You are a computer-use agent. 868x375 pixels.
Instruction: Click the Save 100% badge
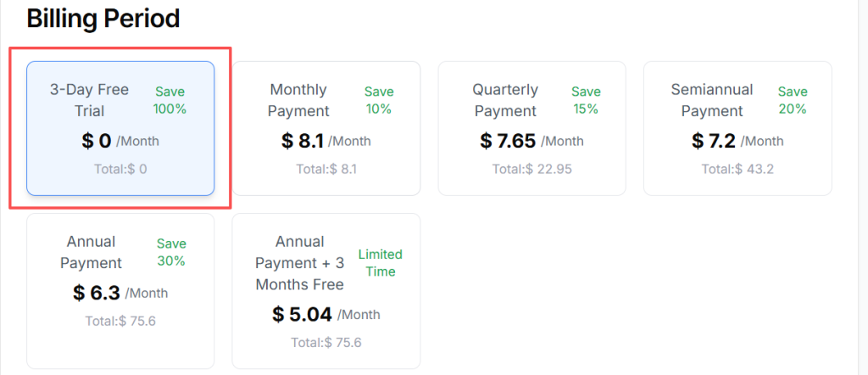[170, 100]
